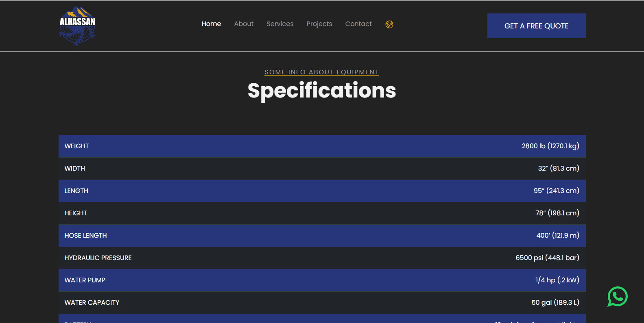The width and height of the screenshot is (644, 323).
Task: Open the About page in navigation
Action: coord(244,24)
